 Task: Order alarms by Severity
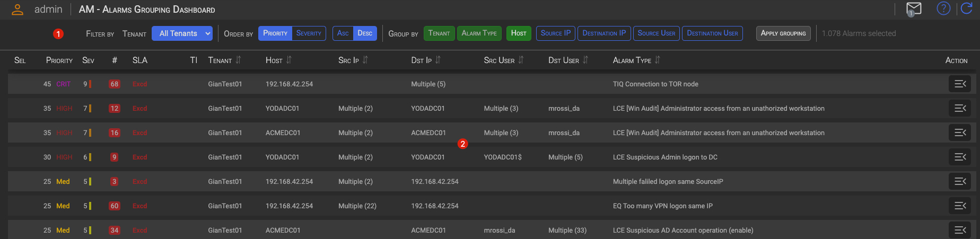pos(309,33)
